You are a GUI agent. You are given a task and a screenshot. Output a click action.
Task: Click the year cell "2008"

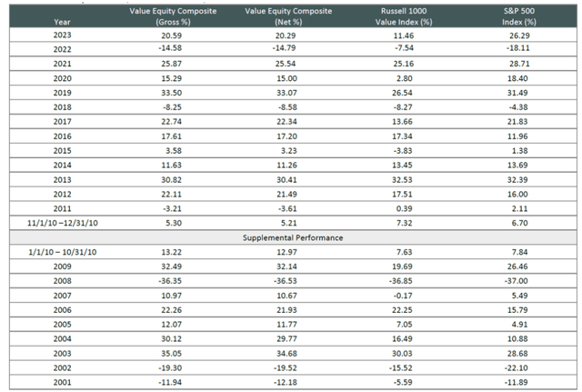click(62, 281)
